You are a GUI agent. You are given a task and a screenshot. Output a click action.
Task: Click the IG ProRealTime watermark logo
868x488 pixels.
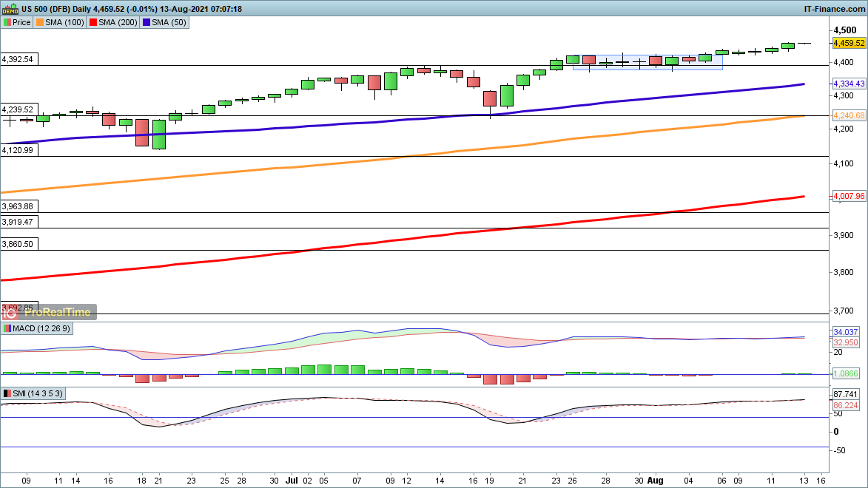[x=50, y=312]
